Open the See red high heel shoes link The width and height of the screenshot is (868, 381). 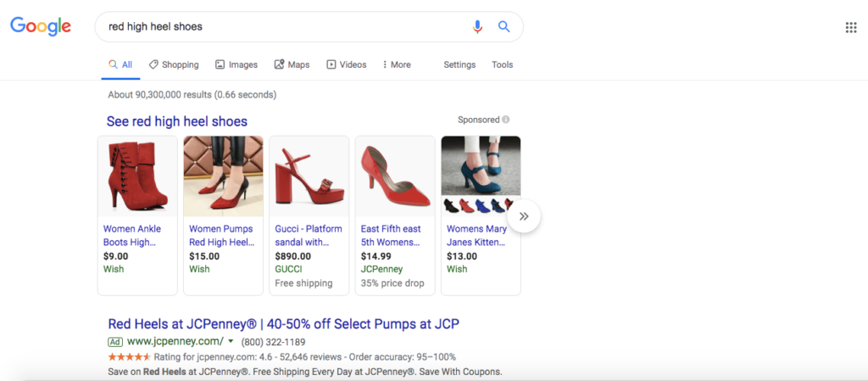(x=177, y=121)
